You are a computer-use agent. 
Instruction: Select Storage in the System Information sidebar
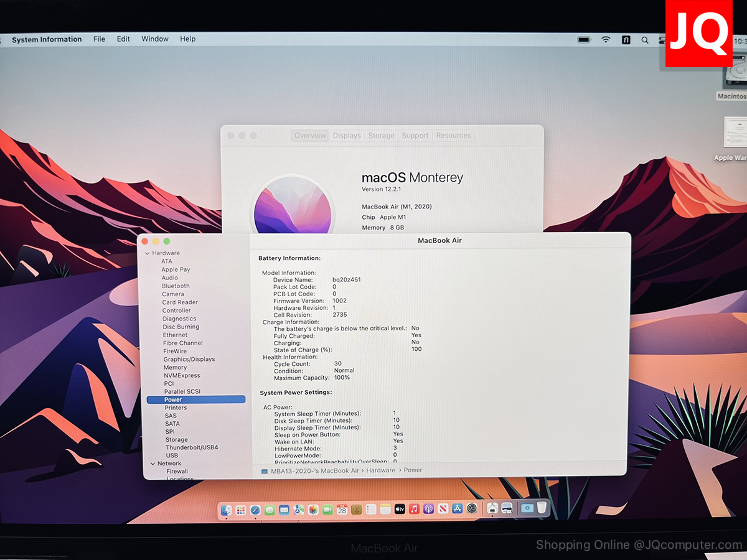pos(177,439)
